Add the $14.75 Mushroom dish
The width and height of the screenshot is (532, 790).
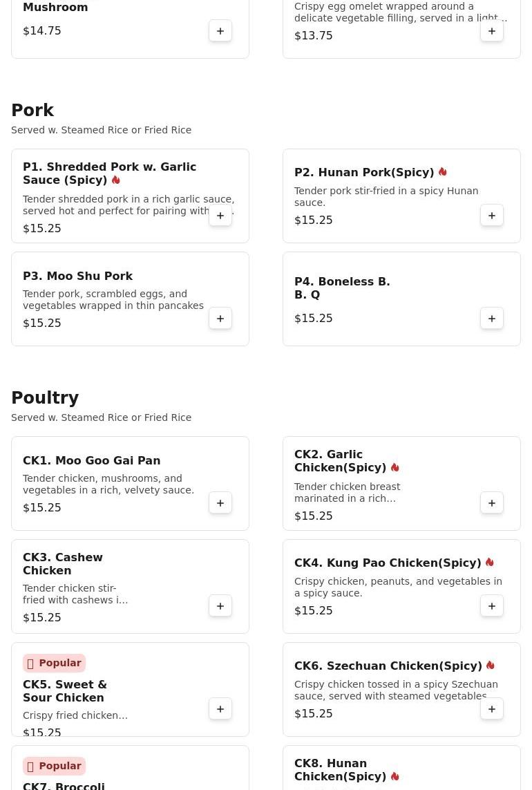tap(220, 31)
